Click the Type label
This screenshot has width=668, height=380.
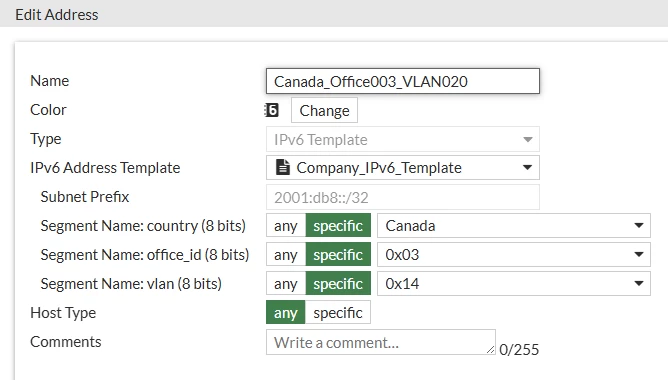(46, 139)
